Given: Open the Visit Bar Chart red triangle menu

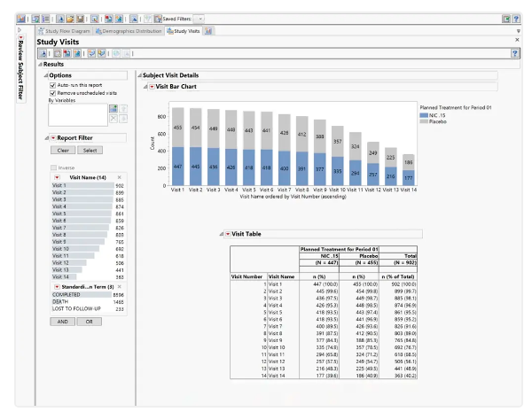Looking at the screenshot, I should coord(152,87).
